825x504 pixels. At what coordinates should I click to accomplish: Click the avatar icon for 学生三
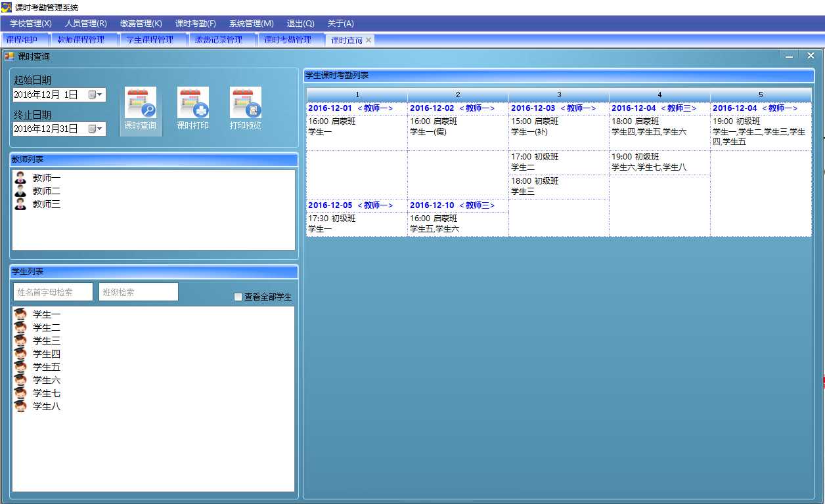20,341
